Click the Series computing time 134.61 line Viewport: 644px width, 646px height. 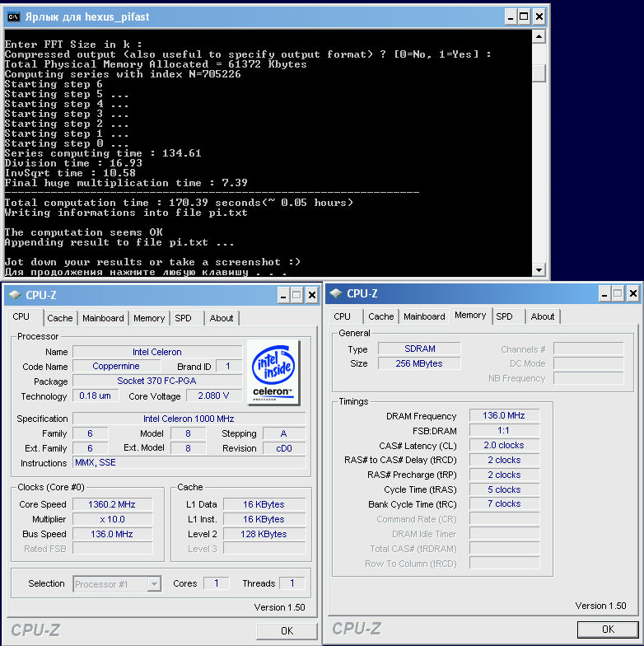coord(103,153)
